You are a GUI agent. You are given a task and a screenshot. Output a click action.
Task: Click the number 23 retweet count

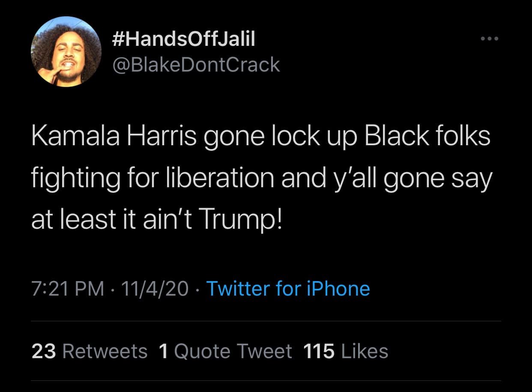[44, 351]
